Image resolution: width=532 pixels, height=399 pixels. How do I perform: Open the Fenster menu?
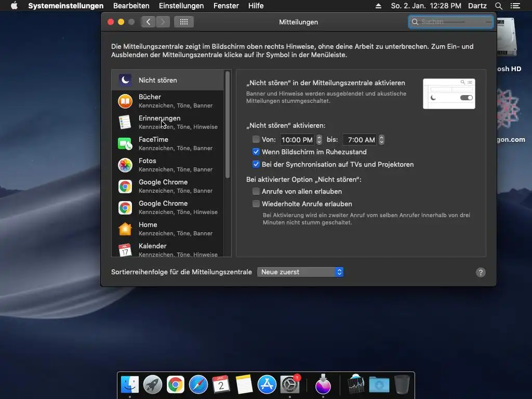click(226, 6)
